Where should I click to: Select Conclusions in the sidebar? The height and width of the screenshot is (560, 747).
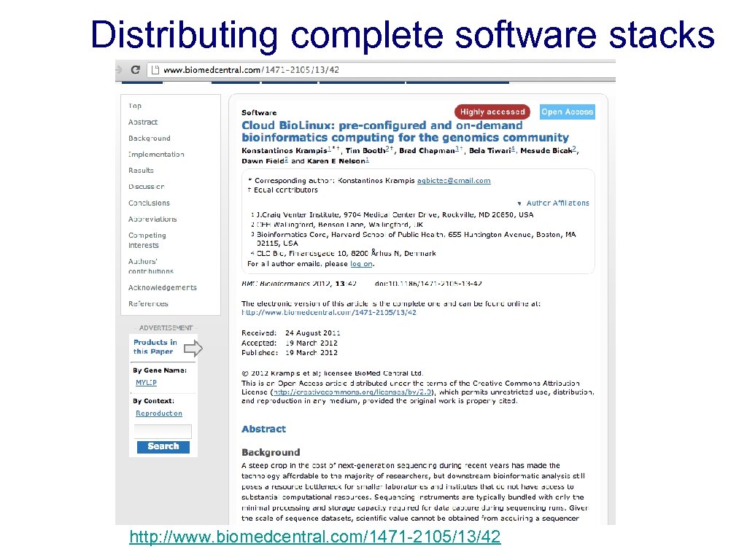tap(149, 203)
